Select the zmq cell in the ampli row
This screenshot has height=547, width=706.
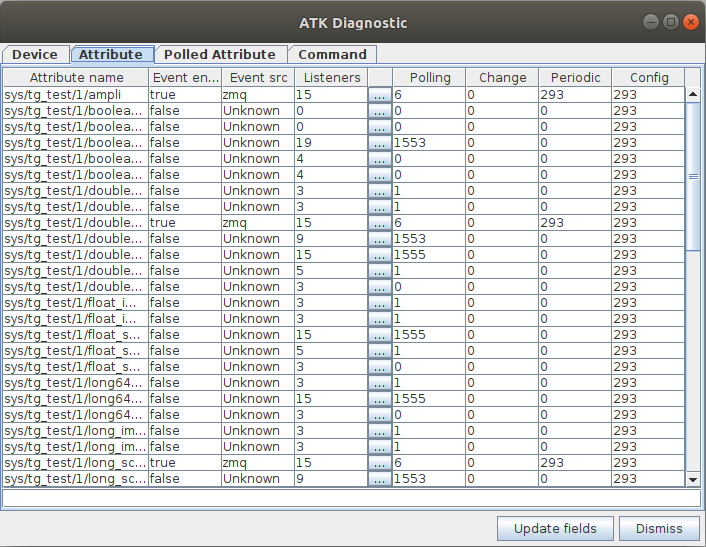point(258,95)
